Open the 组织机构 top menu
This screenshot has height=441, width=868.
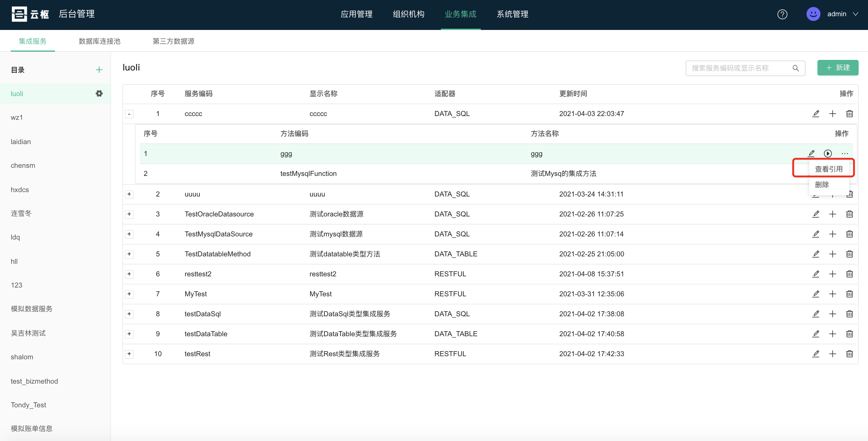[408, 14]
